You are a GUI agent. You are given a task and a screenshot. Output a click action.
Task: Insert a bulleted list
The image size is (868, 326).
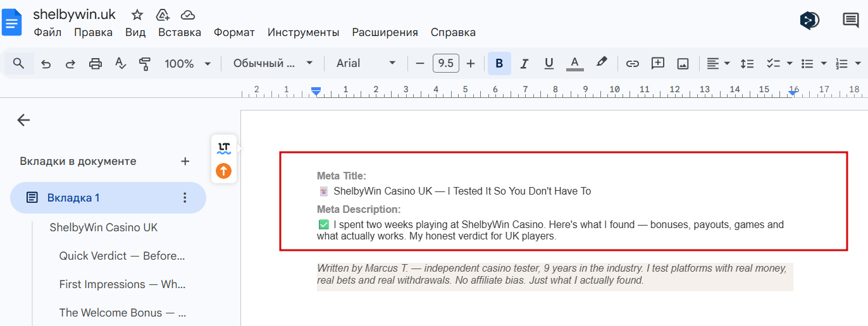tap(807, 63)
